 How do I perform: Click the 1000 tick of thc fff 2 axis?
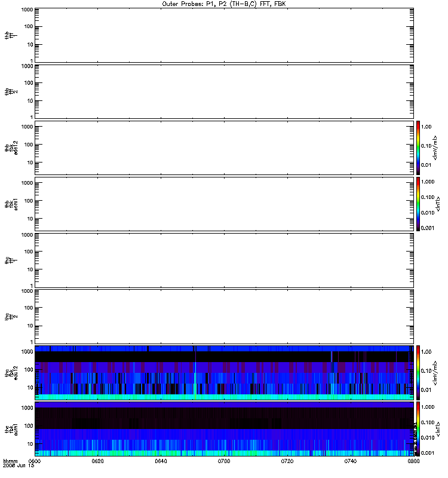tap(27, 291)
